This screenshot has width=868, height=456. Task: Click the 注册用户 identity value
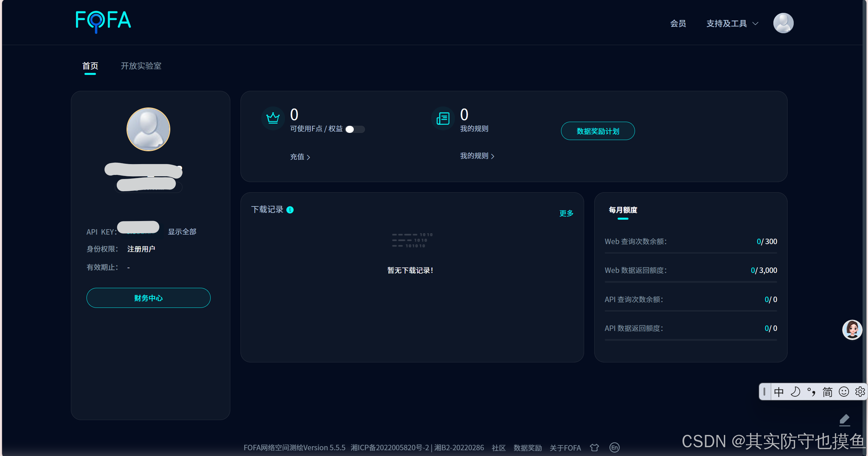(141, 249)
